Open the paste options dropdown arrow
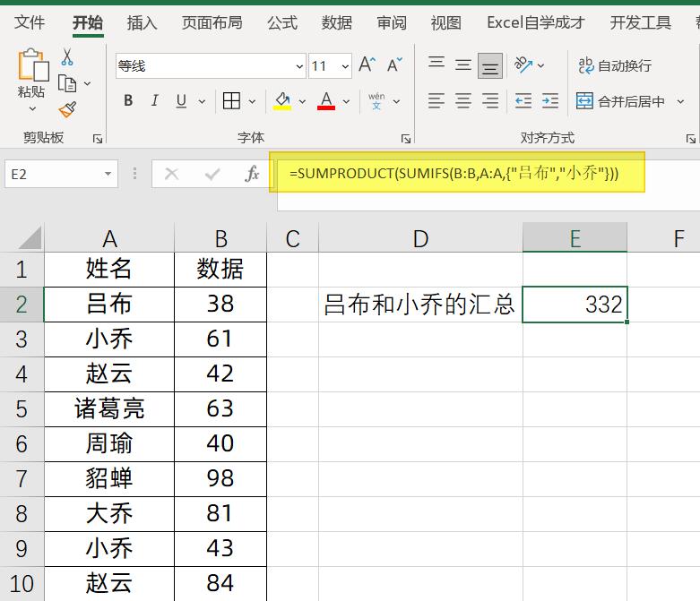Viewport: 700px width, 601px height. click(x=32, y=108)
